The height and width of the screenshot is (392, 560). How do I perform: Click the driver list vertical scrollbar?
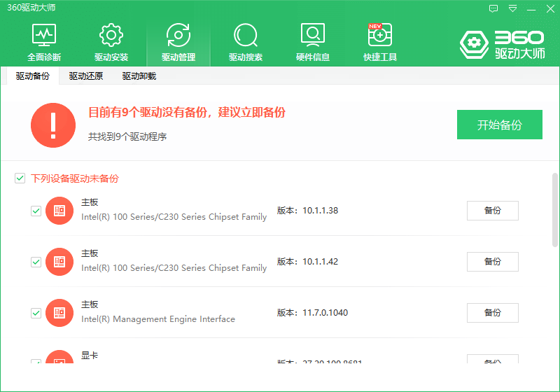(555, 210)
